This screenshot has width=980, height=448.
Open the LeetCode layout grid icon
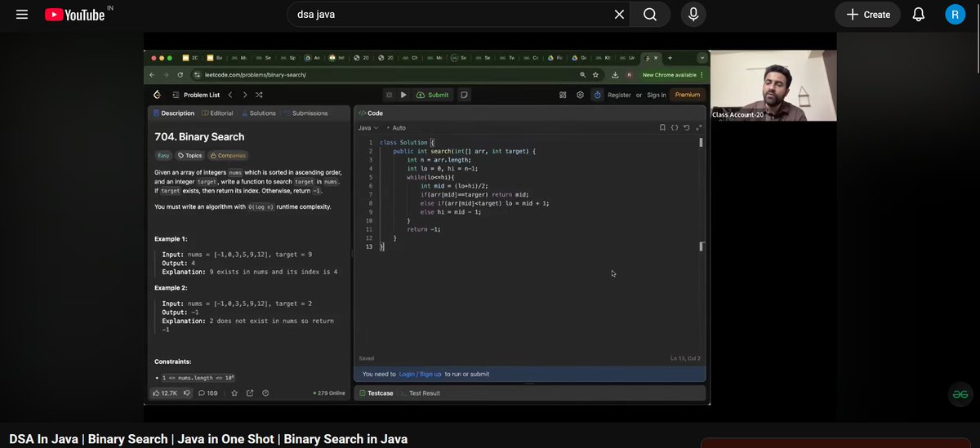coord(563,95)
